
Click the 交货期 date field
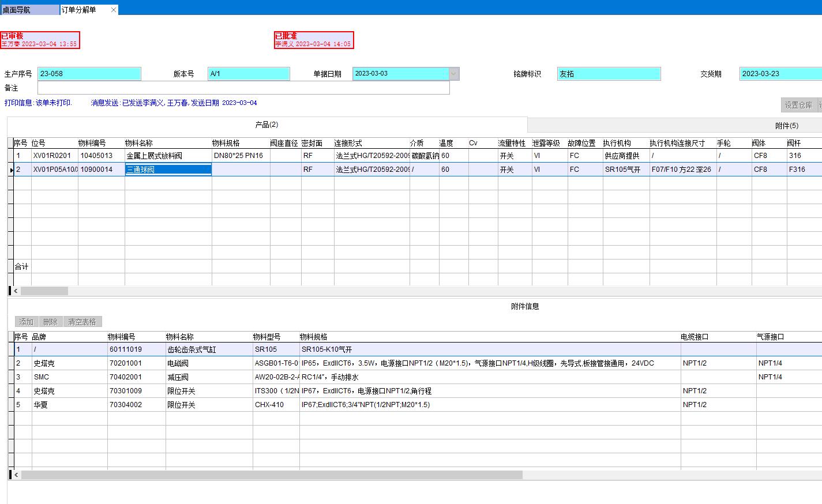[x=780, y=74]
